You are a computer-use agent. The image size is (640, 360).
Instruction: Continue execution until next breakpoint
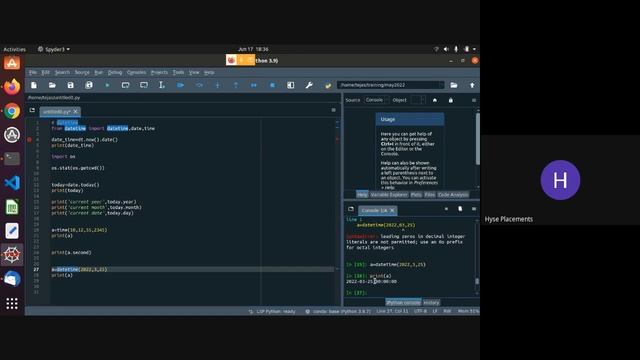tap(254, 85)
